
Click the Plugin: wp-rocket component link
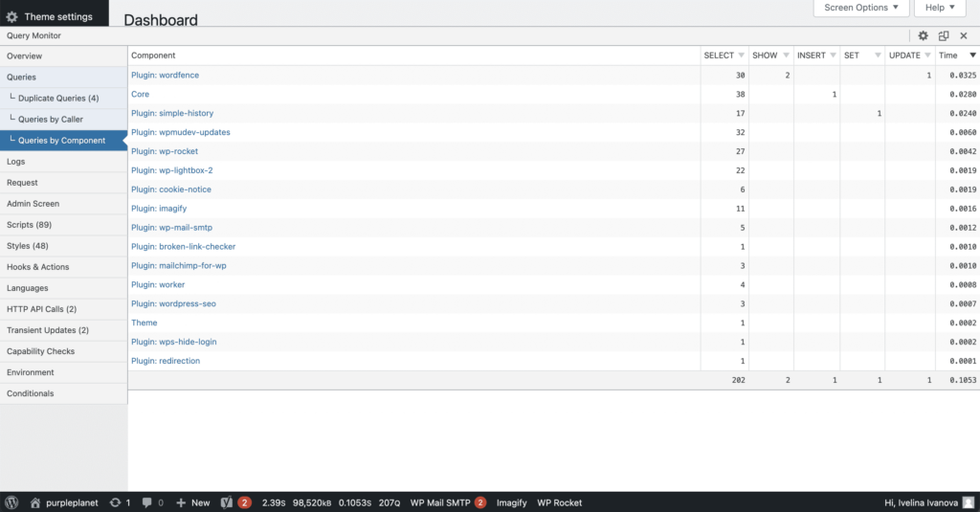pyautogui.click(x=165, y=151)
